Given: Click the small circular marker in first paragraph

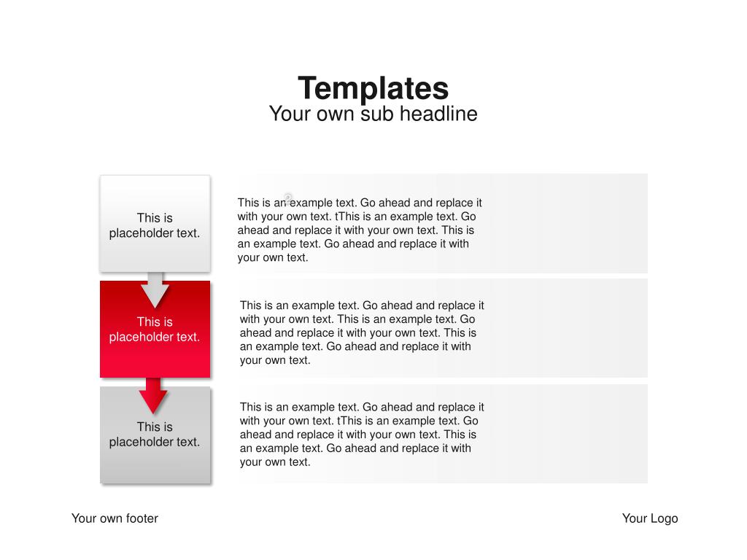Looking at the screenshot, I should [287, 198].
